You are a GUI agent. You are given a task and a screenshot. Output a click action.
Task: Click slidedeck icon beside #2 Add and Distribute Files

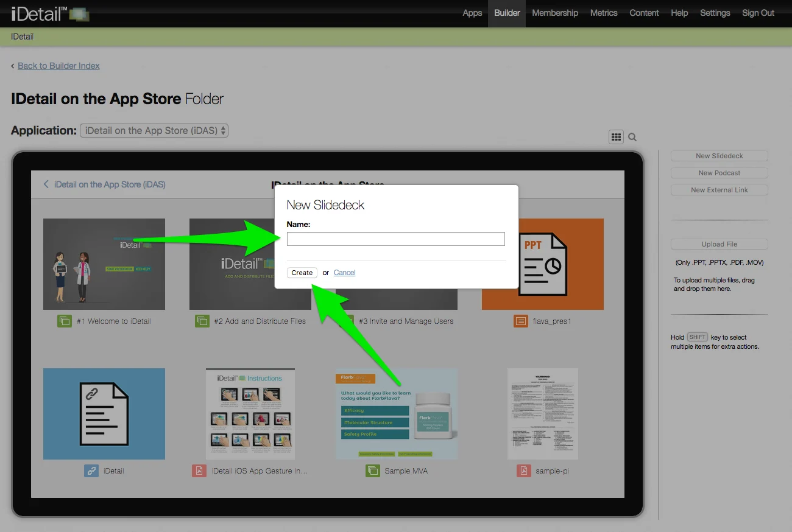[202, 321]
